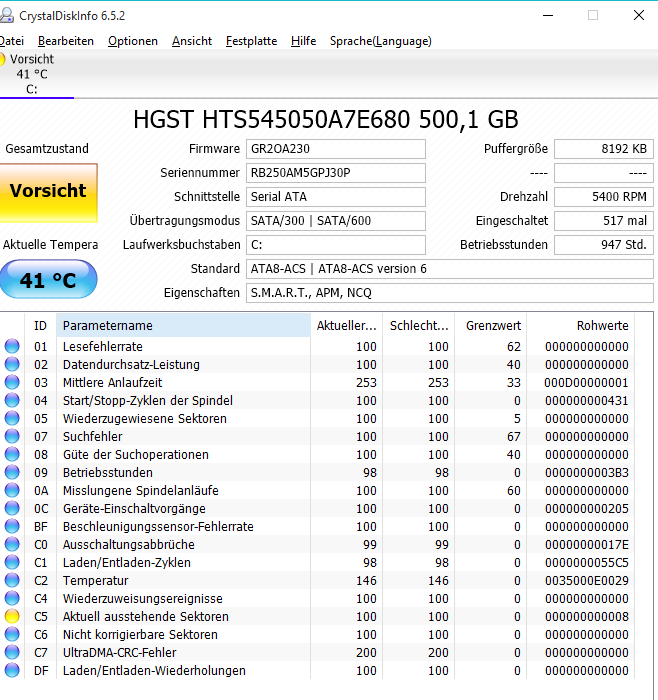This screenshot has width=658, height=700.
Task: Click the 41 °C temperature button
Action: (x=48, y=280)
